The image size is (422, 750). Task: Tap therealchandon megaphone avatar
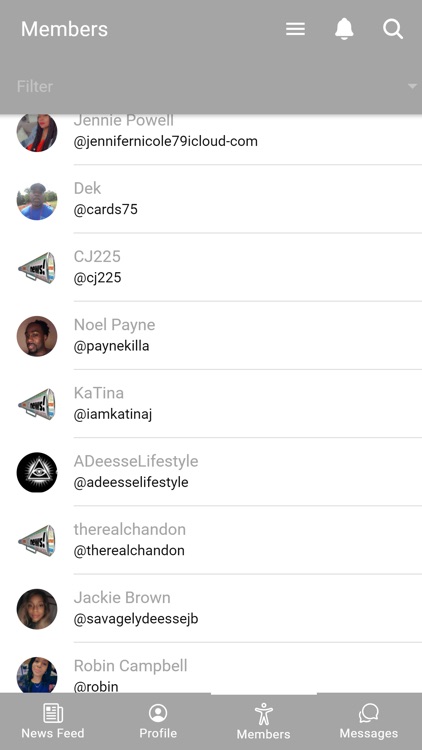37,541
